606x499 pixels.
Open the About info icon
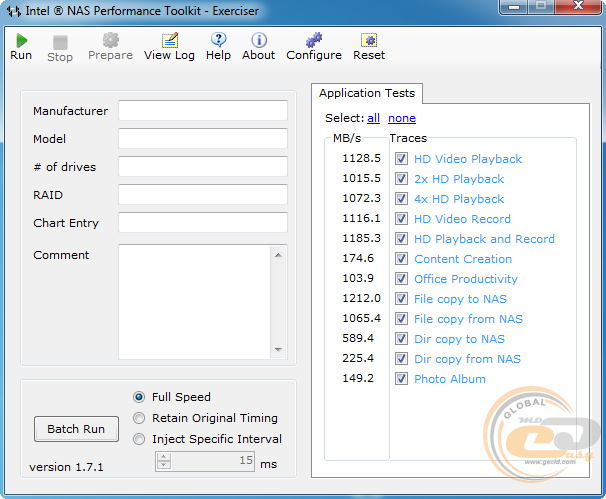pyautogui.click(x=259, y=40)
